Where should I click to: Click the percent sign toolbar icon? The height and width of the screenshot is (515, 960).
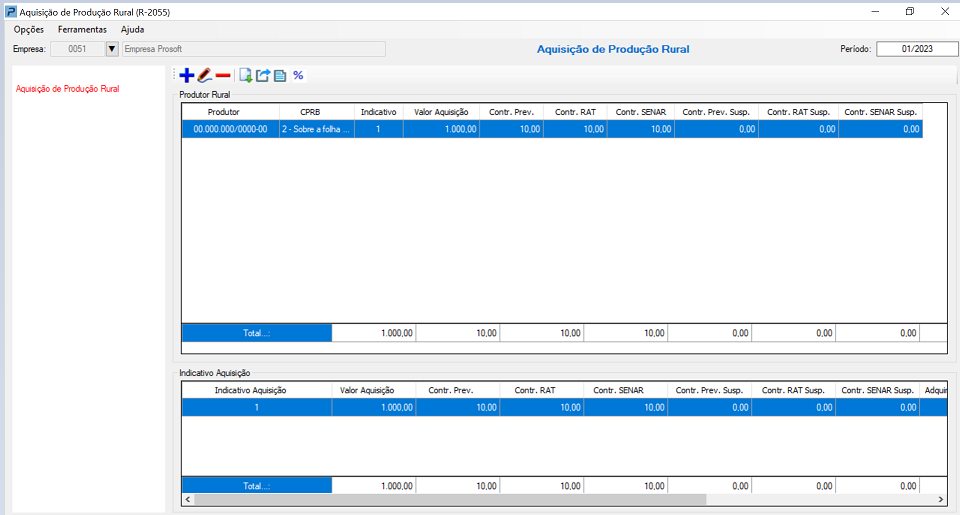tap(298, 75)
